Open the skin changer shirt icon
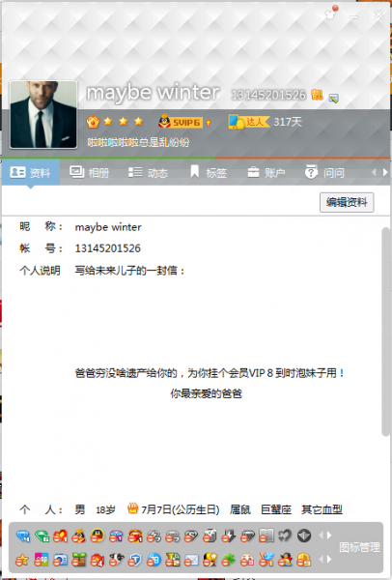Image resolution: width=392 pixels, height=580 pixels. (330, 14)
